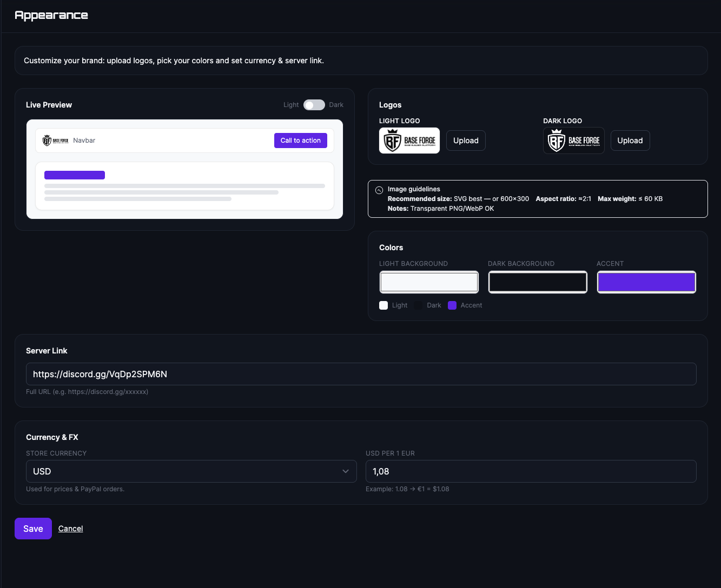Click the dark logo thumbnail
Screen dimensions: 721x588
(574, 141)
